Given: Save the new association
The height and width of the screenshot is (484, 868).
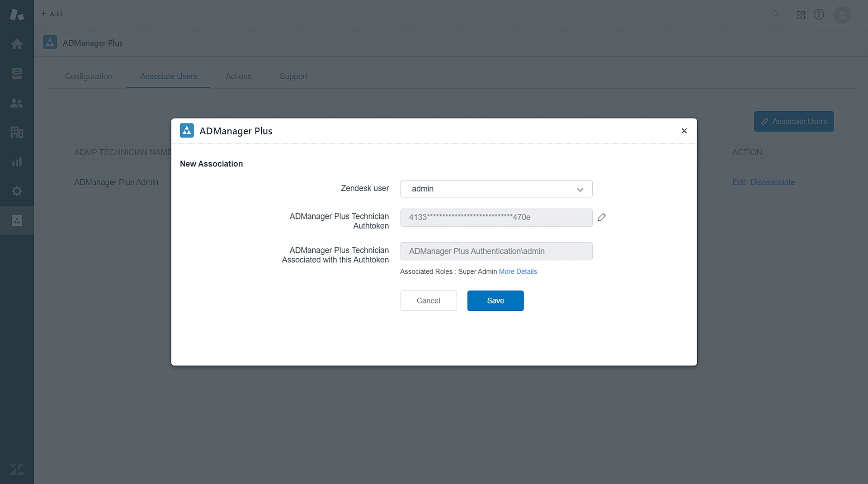Looking at the screenshot, I should click(495, 300).
